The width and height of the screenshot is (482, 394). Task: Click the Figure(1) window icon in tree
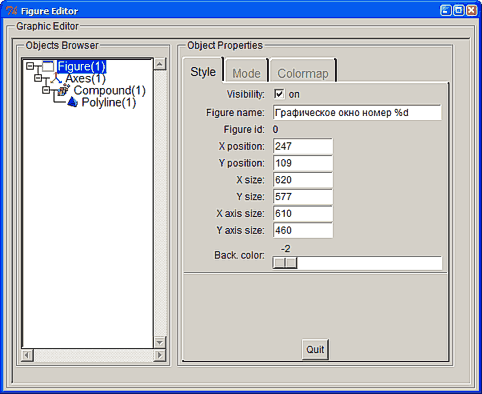point(48,66)
